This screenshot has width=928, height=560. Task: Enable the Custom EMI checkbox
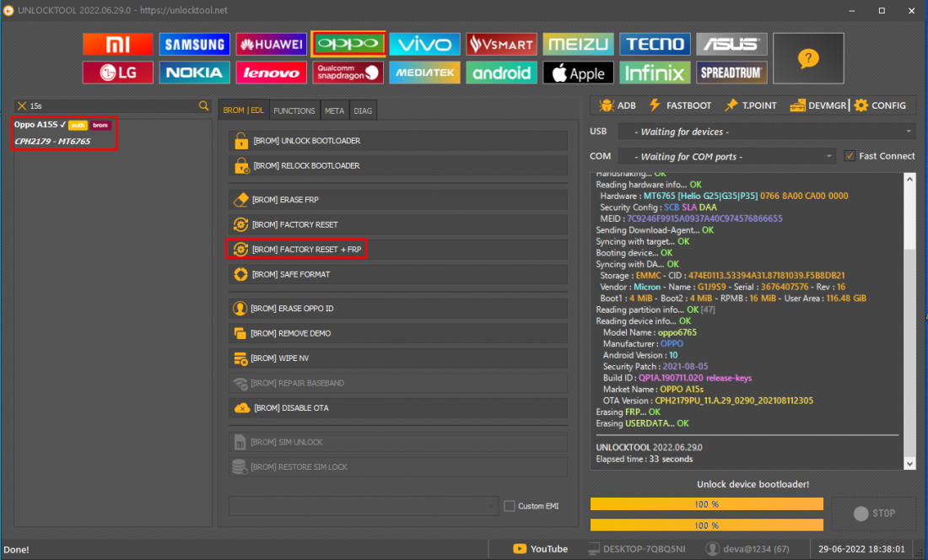coord(509,506)
